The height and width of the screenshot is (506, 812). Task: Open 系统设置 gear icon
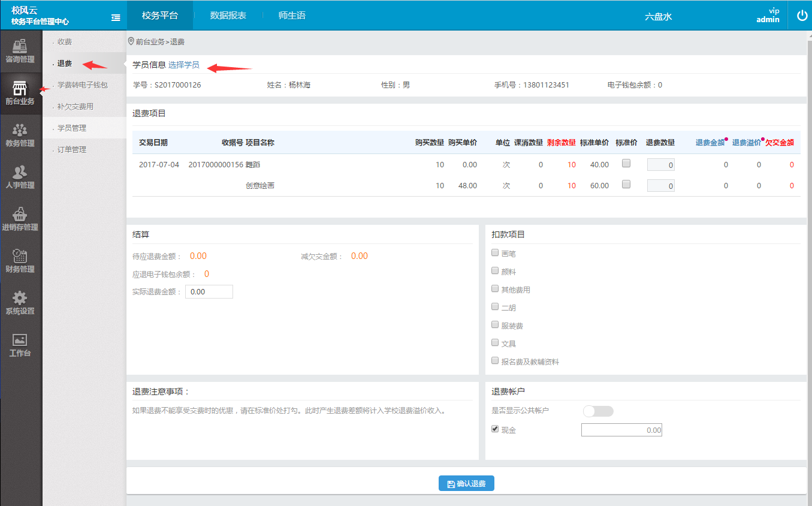click(x=20, y=298)
